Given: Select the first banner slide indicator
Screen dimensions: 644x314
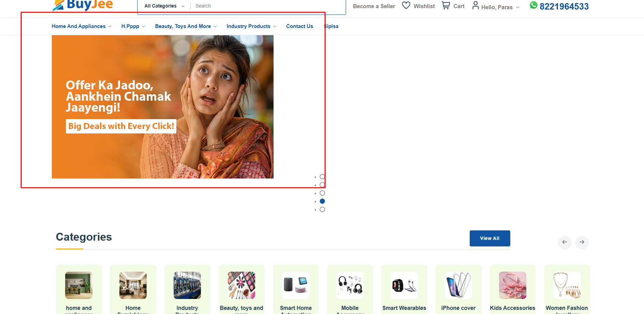Looking at the screenshot, I should pyautogui.click(x=322, y=177).
